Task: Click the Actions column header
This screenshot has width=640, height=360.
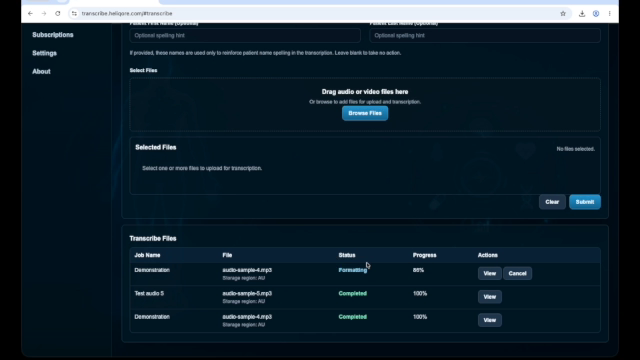Action: 488,255
